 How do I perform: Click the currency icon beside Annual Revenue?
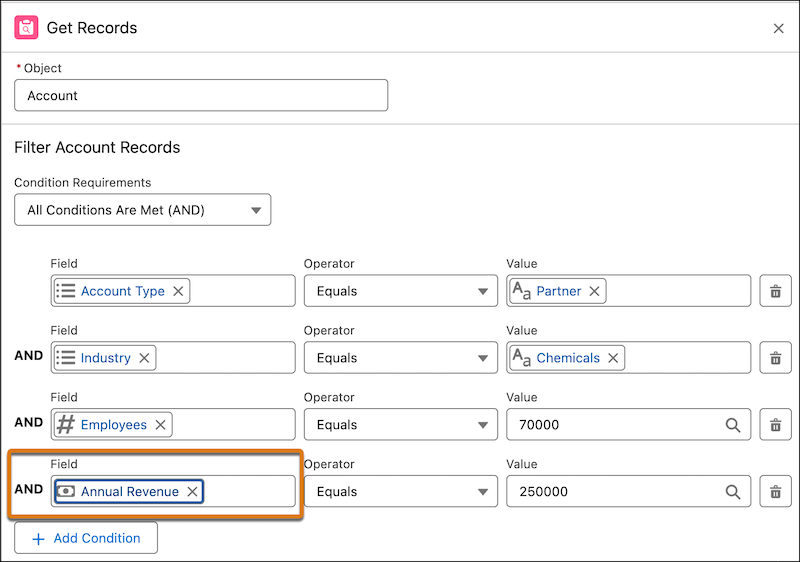(66, 491)
